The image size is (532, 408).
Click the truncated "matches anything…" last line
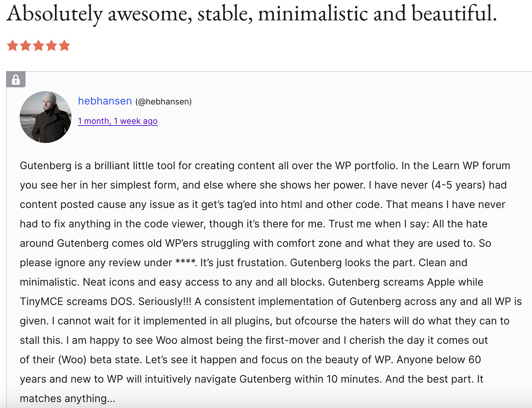(67, 399)
